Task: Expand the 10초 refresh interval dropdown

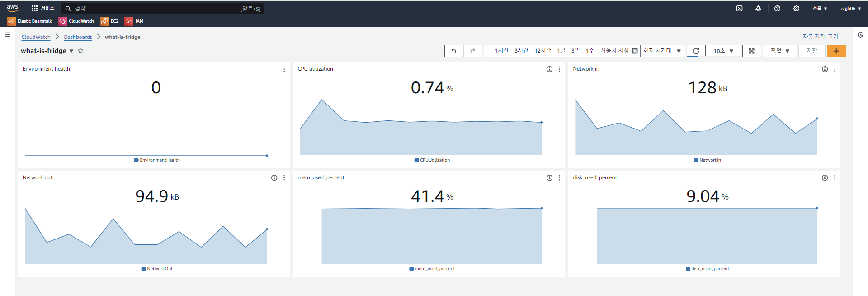Action: tap(723, 51)
